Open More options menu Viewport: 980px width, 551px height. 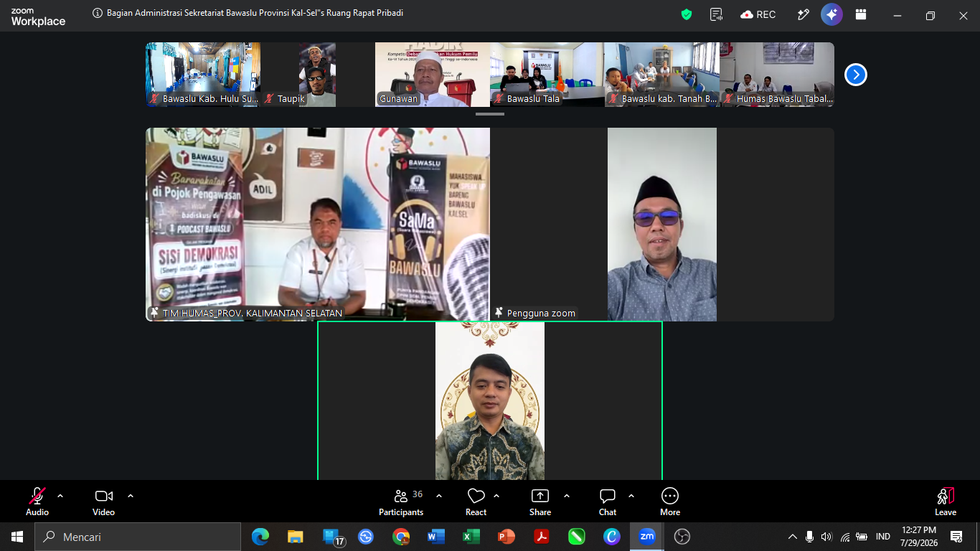click(x=670, y=501)
